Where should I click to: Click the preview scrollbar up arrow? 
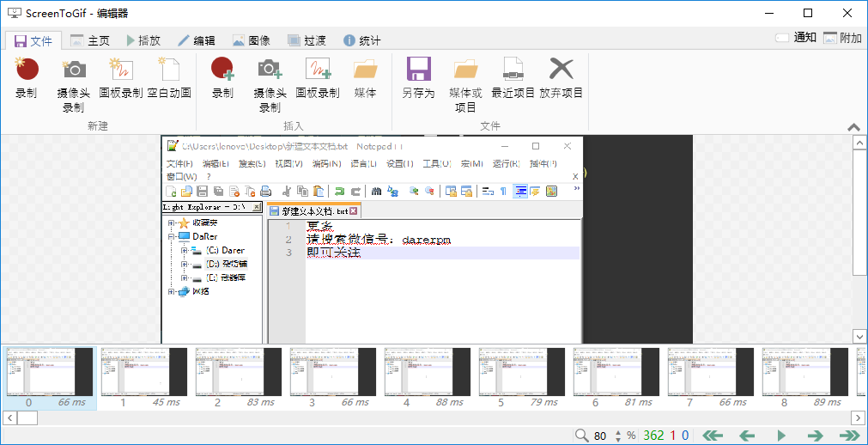point(859,141)
